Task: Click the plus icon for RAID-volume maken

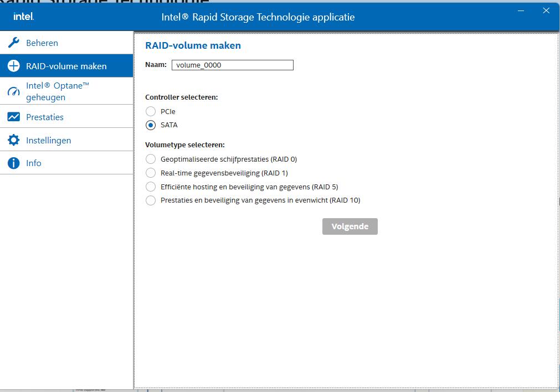Action: coord(14,66)
